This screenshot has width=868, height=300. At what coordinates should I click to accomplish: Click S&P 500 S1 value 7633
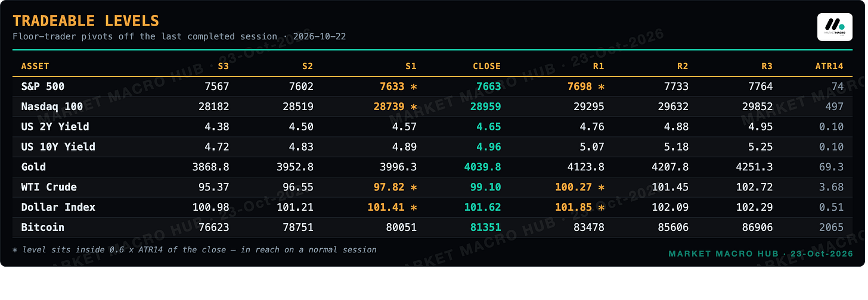[392, 86]
